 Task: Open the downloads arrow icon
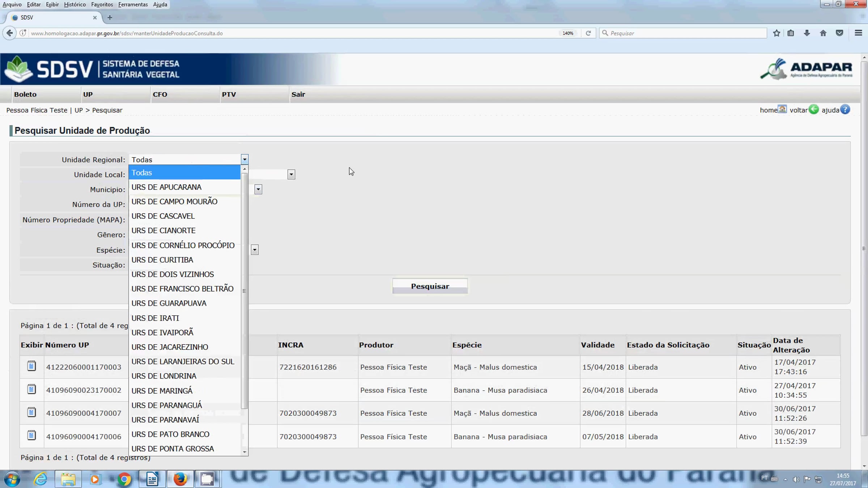click(x=807, y=33)
